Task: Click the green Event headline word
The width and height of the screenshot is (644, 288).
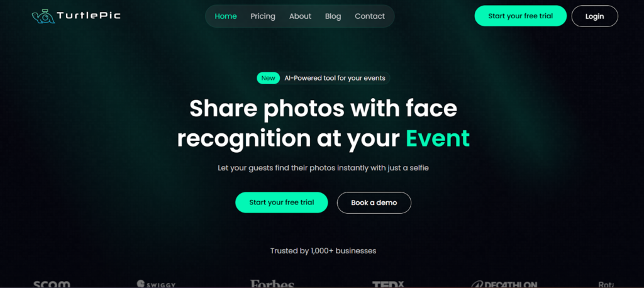Action: [x=438, y=138]
